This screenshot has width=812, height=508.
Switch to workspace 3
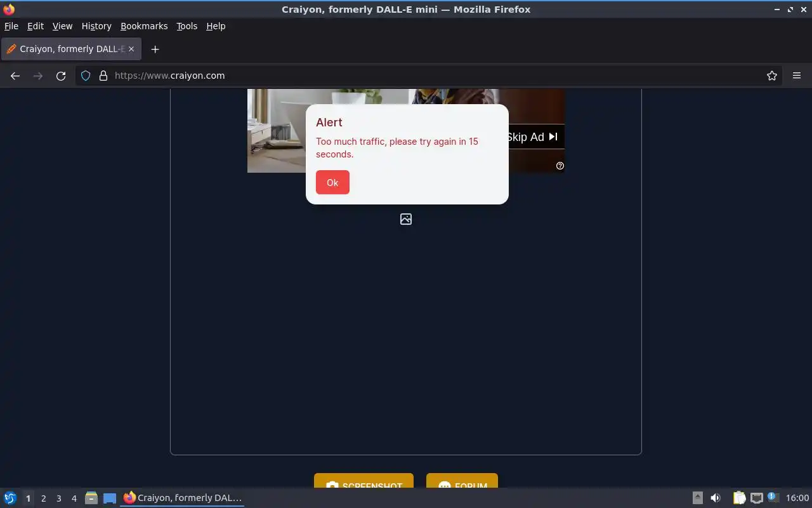(x=58, y=498)
